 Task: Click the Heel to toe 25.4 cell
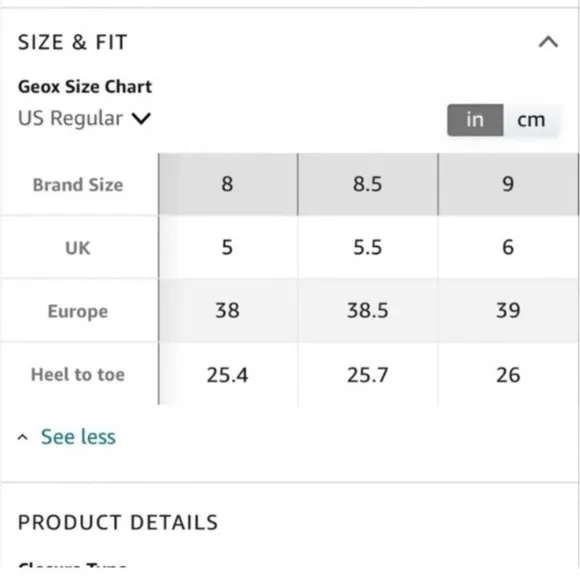pyautogui.click(x=227, y=374)
